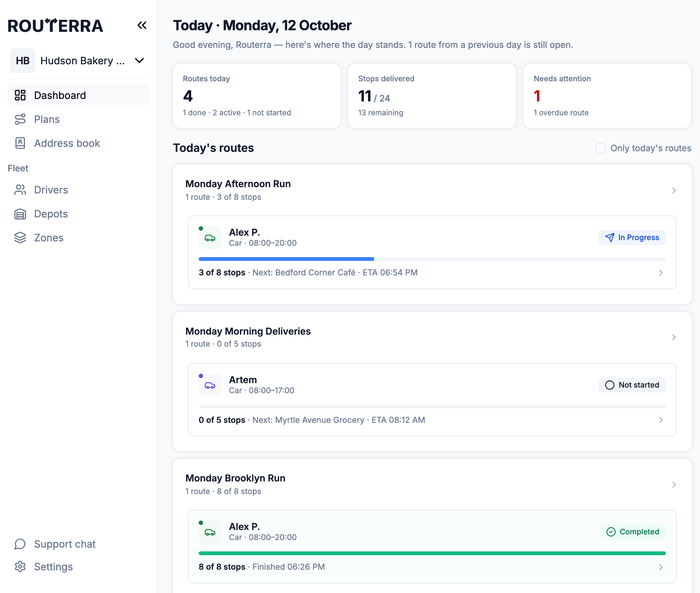Open the chevron beside Finished 06:26 PM
The image size is (700, 593).
[x=661, y=567]
